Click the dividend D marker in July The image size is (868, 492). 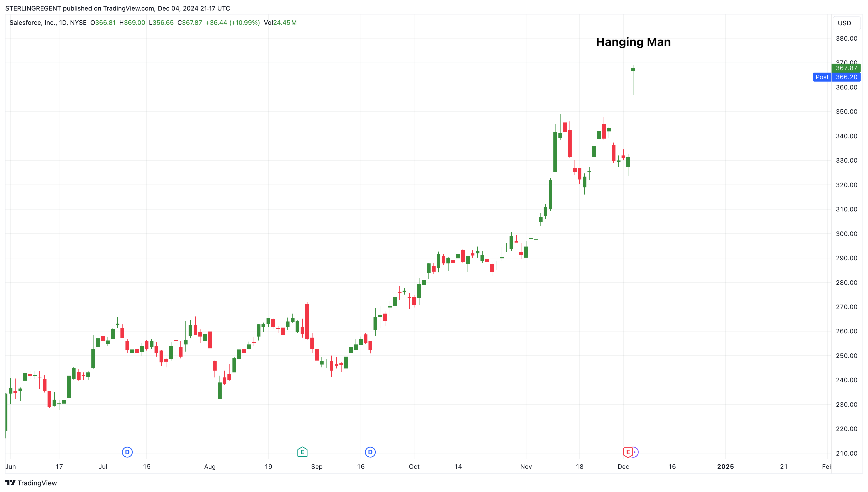click(127, 452)
